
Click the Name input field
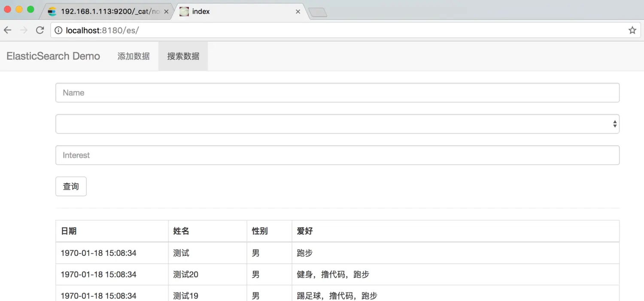(337, 92)
